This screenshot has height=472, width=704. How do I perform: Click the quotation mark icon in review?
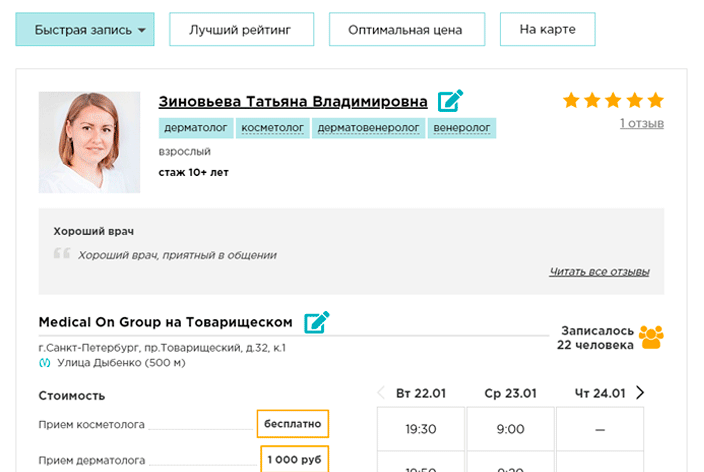[62, 254]
